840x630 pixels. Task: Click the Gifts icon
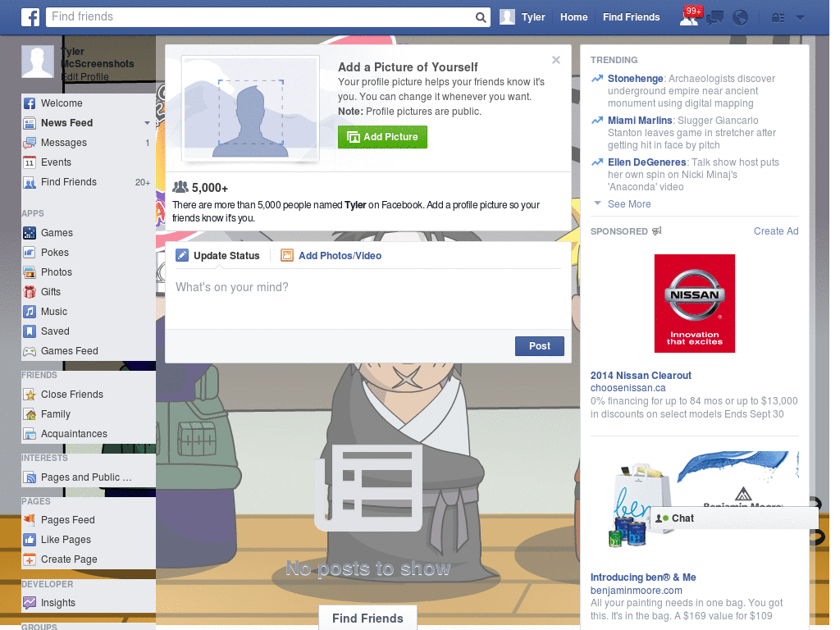30,292
